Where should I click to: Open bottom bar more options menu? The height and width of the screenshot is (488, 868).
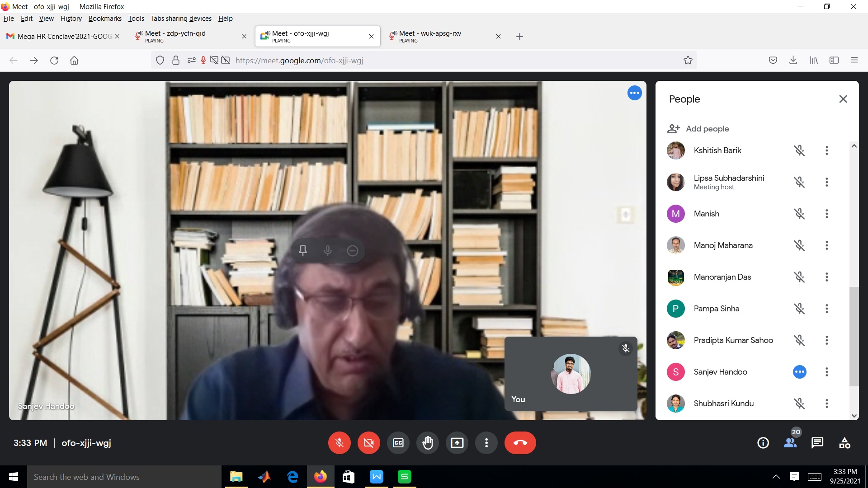(x=486, y=443)
